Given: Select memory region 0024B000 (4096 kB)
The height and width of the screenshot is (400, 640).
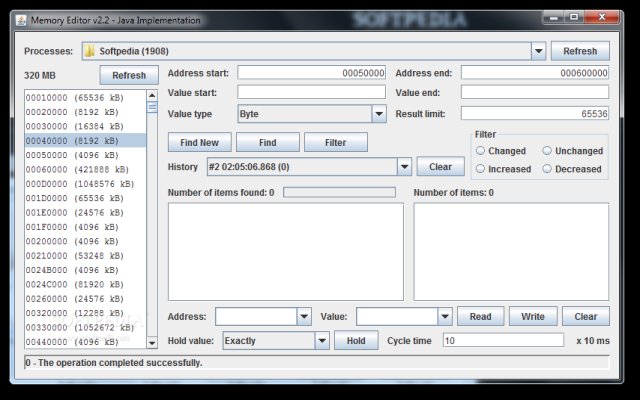Looking at the screenshot, I should (85, 270).
